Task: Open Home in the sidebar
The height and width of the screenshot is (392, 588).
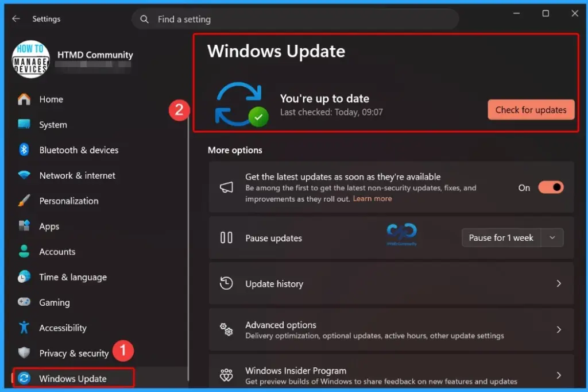Action: coord(51,99)
